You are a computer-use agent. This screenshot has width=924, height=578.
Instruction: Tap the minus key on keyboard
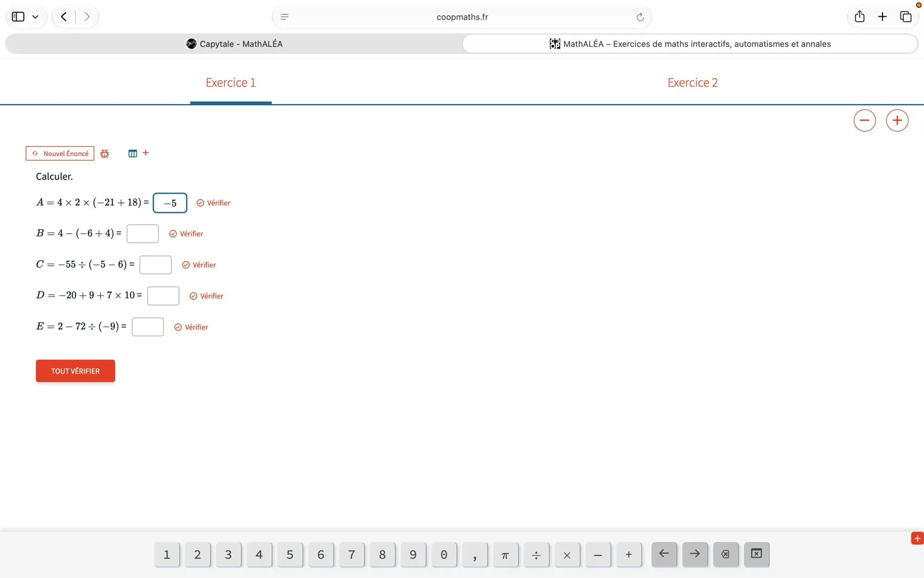[x=598, y=555]
